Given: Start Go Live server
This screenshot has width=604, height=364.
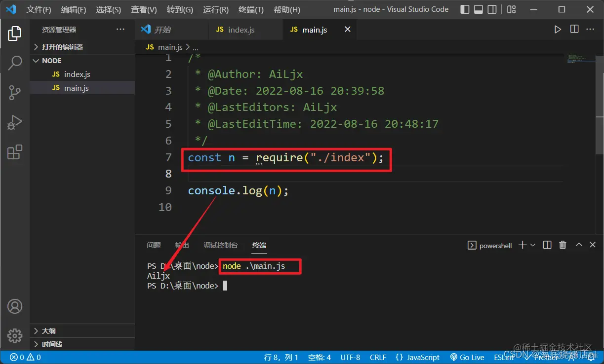Looking at the screenshot, I should (x=467, y=358).
